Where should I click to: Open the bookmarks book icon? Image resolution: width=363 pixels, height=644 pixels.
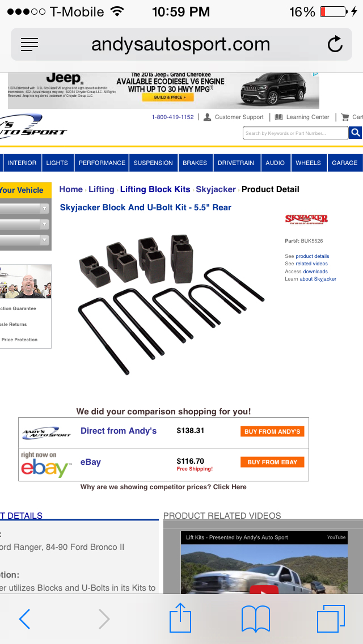(x=256, y=619)
